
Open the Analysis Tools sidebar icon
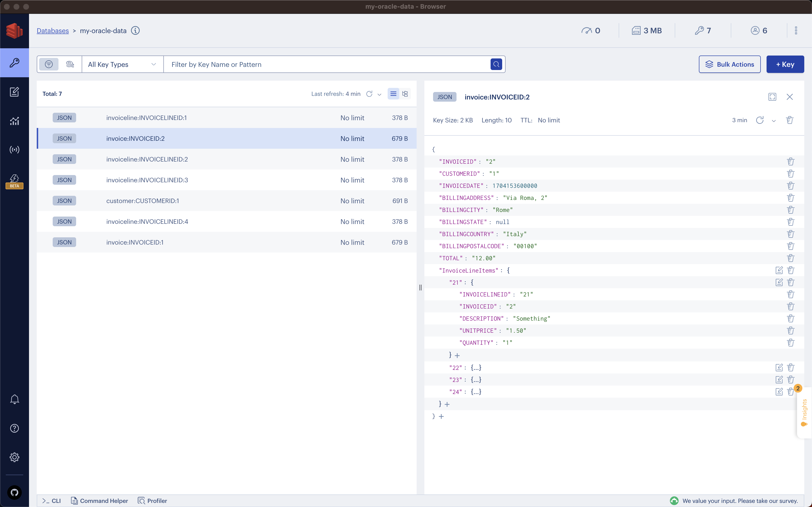[14, 121]
